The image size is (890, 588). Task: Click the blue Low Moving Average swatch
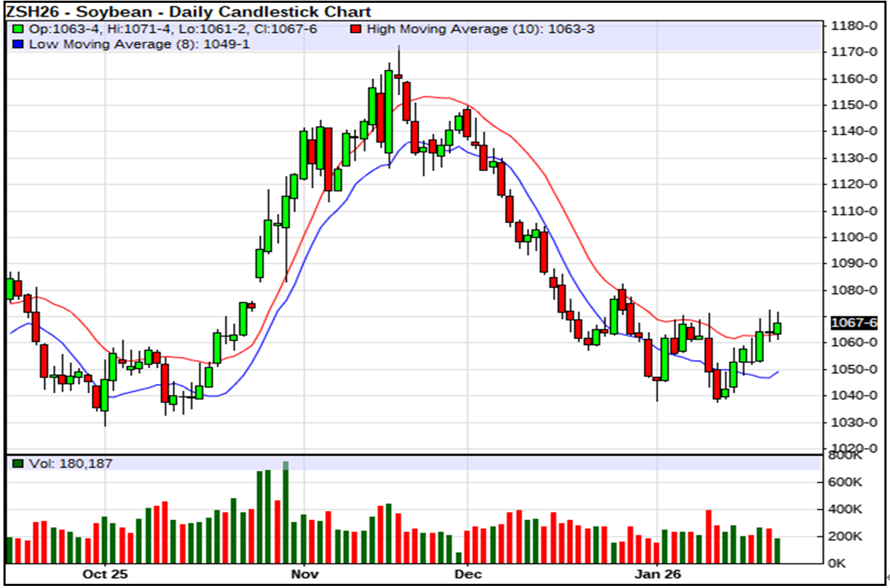pos(17,44)
